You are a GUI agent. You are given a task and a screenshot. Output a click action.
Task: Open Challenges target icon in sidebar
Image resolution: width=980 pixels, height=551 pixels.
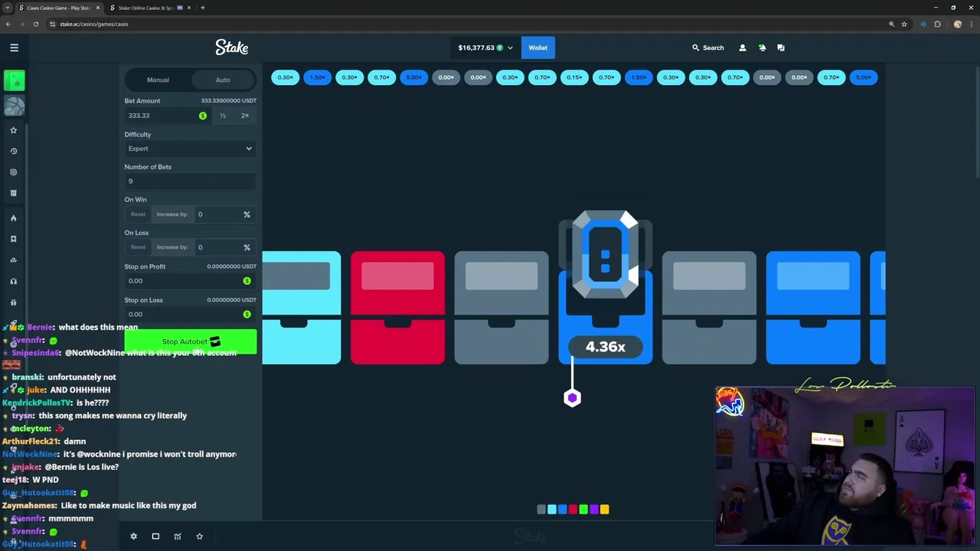click(x=13, y=172)
